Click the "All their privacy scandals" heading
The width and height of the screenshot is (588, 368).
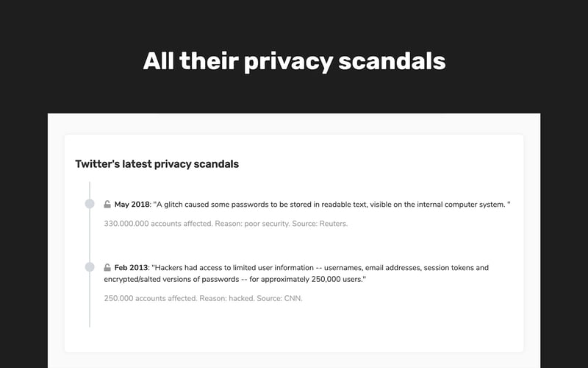pyautogui.click(x=294, y=60)
